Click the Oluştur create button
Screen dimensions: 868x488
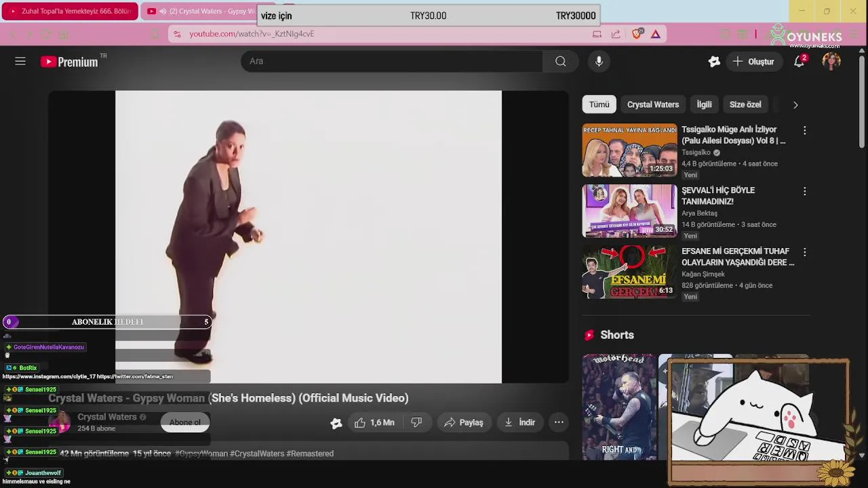point(753,62)
